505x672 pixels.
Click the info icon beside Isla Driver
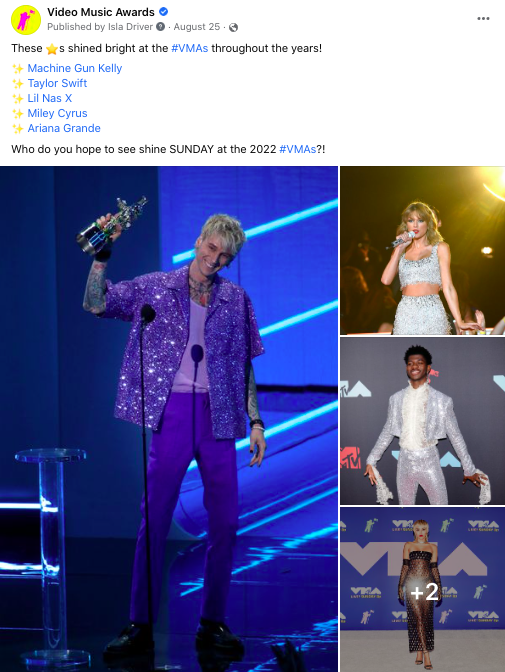point(161,27)
